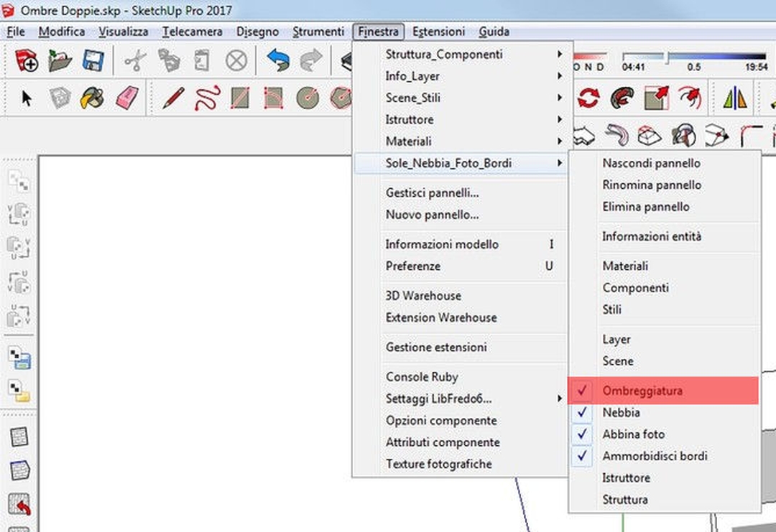Expand the Settaggi LibFredo6 submenu
Screen dimensions: 776x532
pyautogui.click(x=461, y=398)
